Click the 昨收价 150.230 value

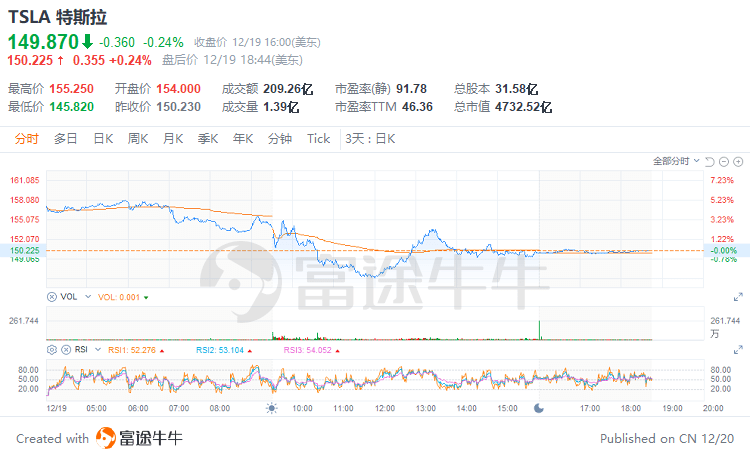(178, 107)
